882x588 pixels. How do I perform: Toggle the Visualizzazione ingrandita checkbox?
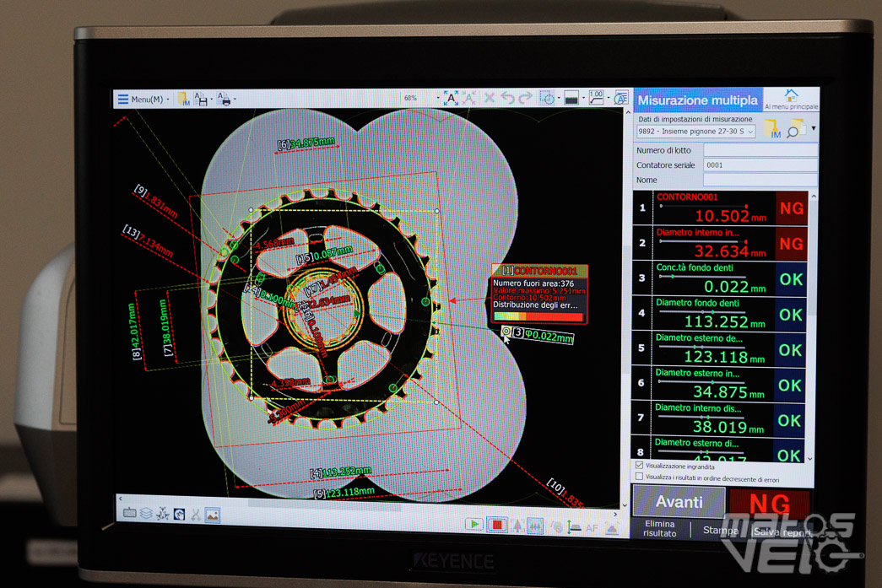pos(639,466)
